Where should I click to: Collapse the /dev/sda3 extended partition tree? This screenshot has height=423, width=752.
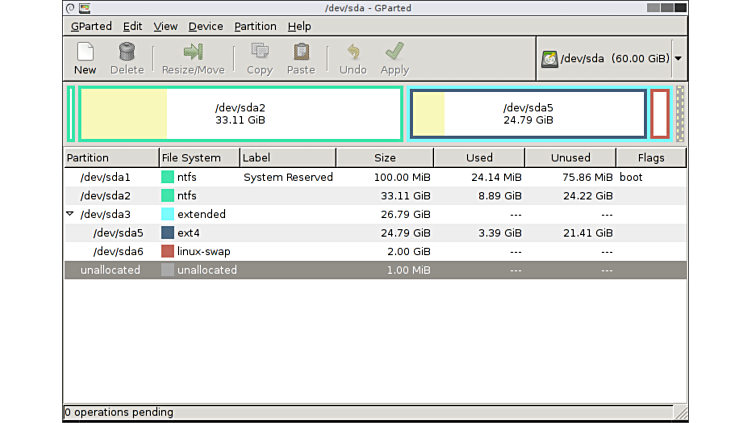(x=70, y=214)
